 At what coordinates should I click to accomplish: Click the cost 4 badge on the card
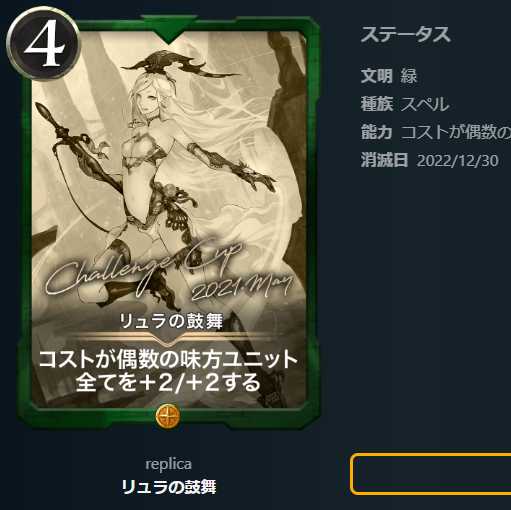[43, 43]
